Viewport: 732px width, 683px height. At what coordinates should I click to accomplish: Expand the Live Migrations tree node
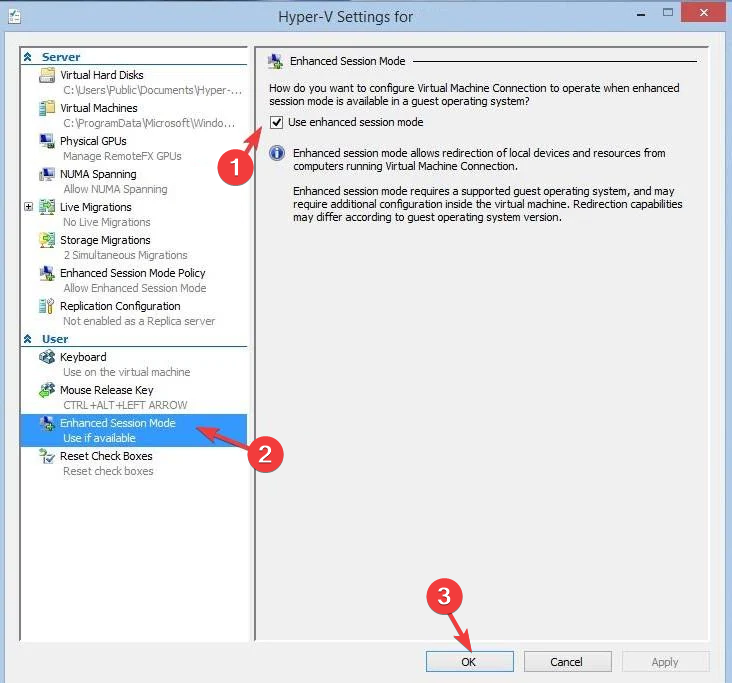(28, 207)
